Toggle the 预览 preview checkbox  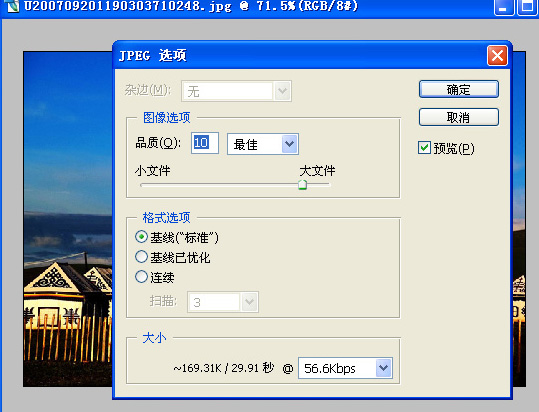tap(424, 148)
